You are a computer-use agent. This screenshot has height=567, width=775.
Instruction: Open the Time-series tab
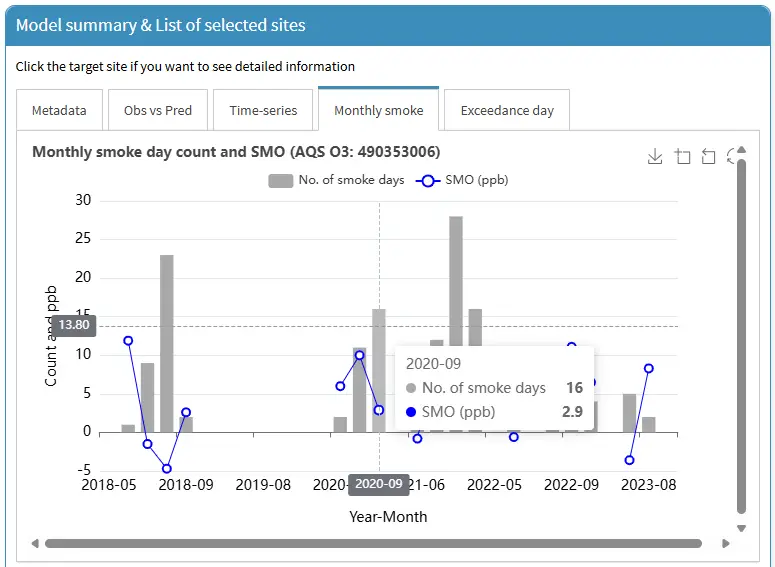263,110
